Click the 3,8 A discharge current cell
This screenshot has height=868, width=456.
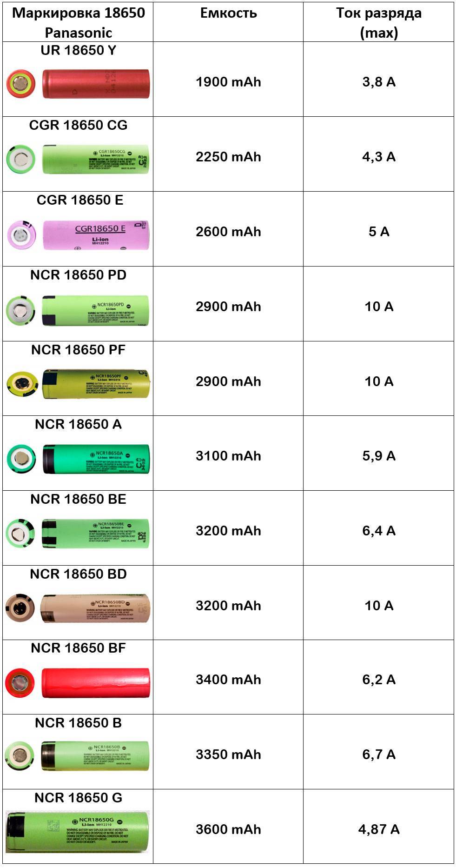coord(379,82)
